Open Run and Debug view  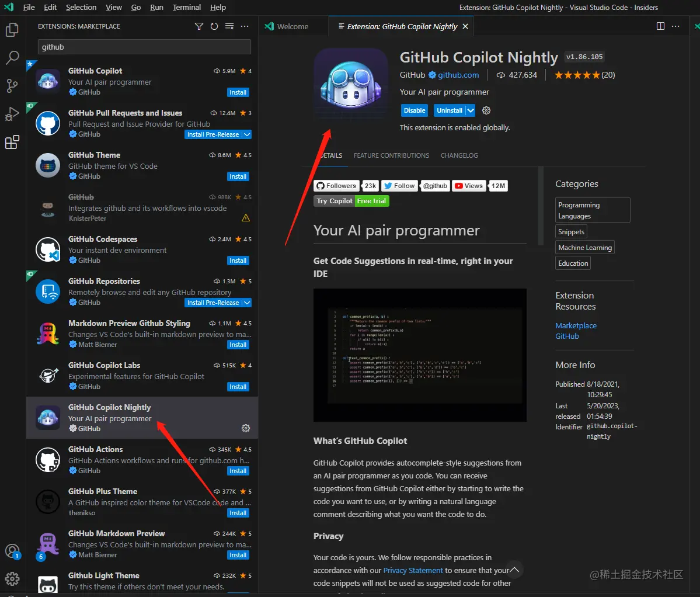[x=12, y=114]
